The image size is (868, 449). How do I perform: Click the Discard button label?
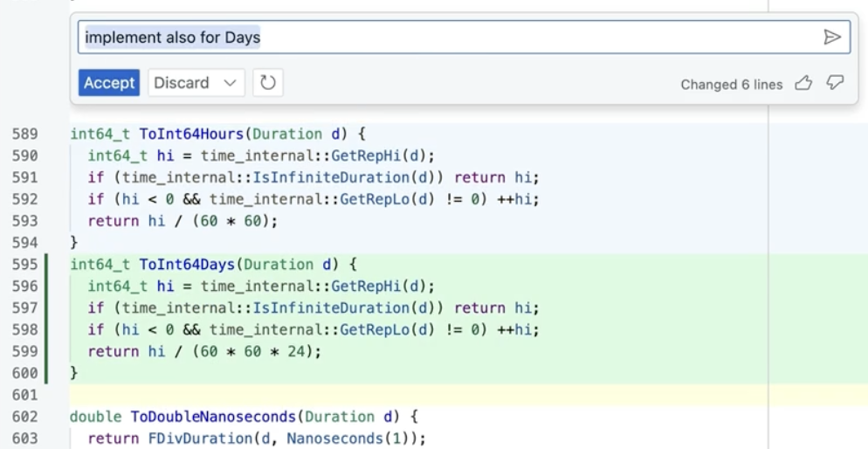[182, 83]
